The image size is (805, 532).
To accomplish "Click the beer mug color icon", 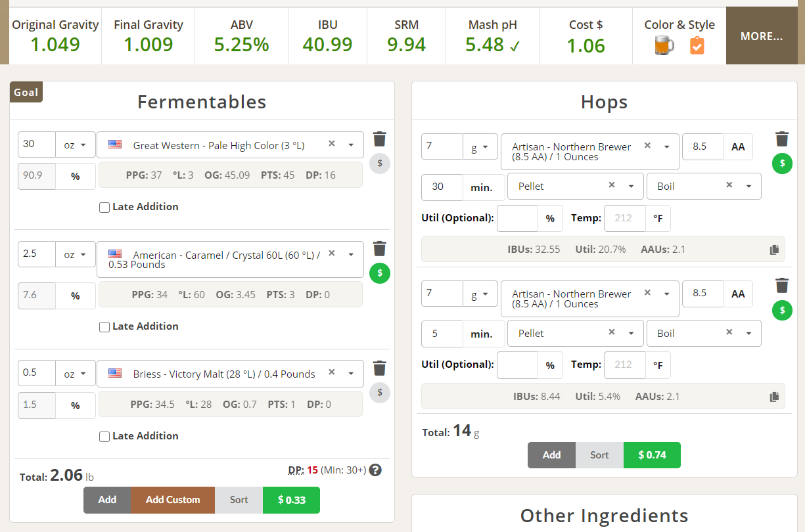I will (664, 46).
